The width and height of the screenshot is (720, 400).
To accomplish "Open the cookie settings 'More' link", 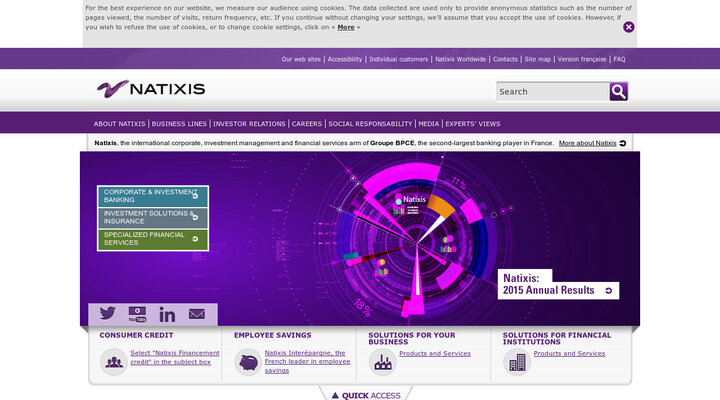I will (x=346, y=28).
